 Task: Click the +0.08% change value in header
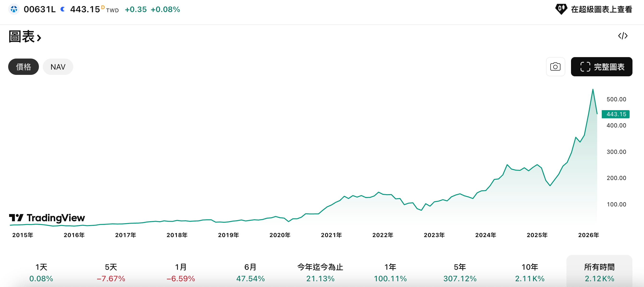[x=165, y=10]
